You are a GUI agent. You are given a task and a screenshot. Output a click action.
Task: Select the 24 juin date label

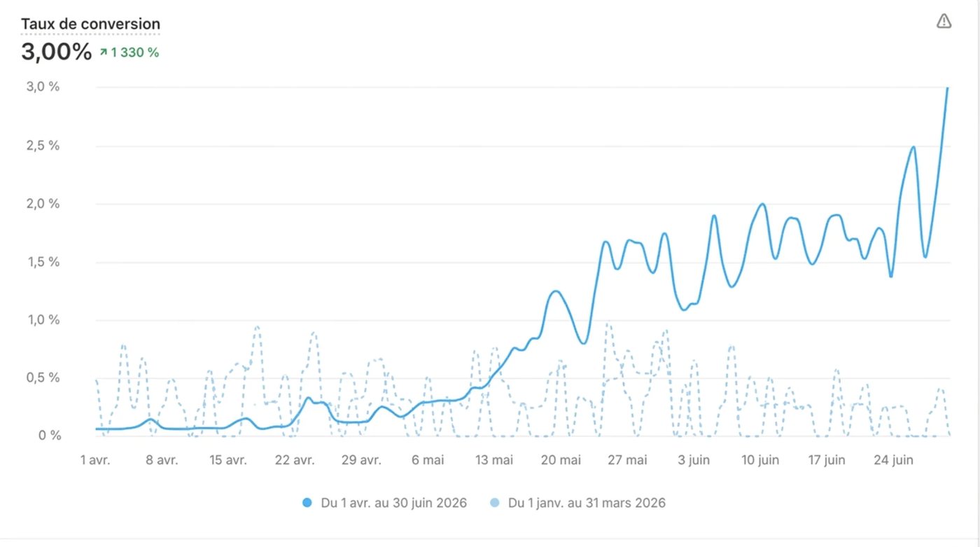click(x=893, y=460)
